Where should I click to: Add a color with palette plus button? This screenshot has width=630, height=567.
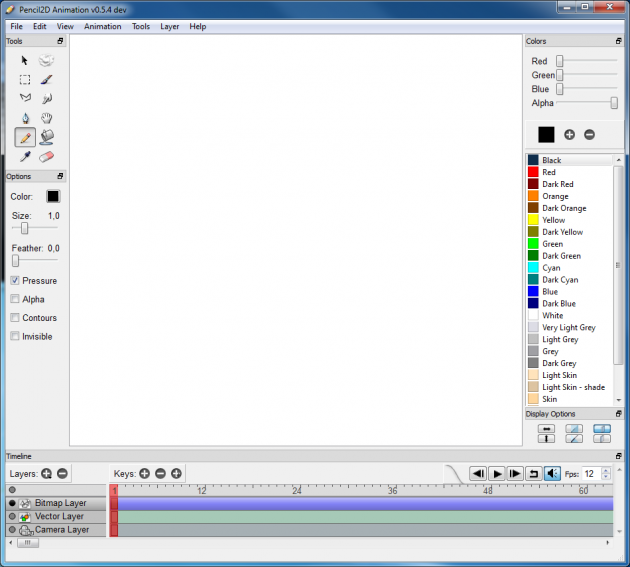click(570, 134)
